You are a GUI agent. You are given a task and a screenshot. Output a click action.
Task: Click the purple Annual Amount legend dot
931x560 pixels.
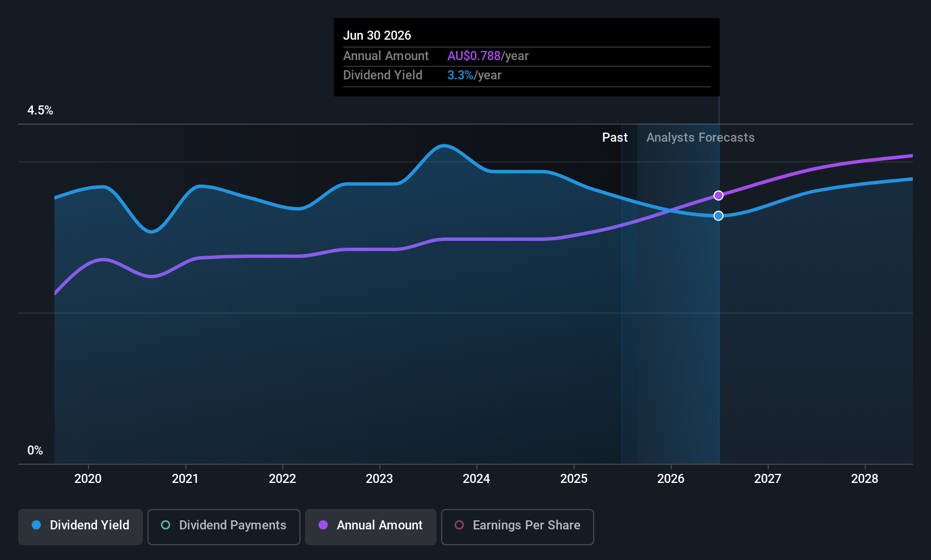pyautogui.click(x=323, y=525)
